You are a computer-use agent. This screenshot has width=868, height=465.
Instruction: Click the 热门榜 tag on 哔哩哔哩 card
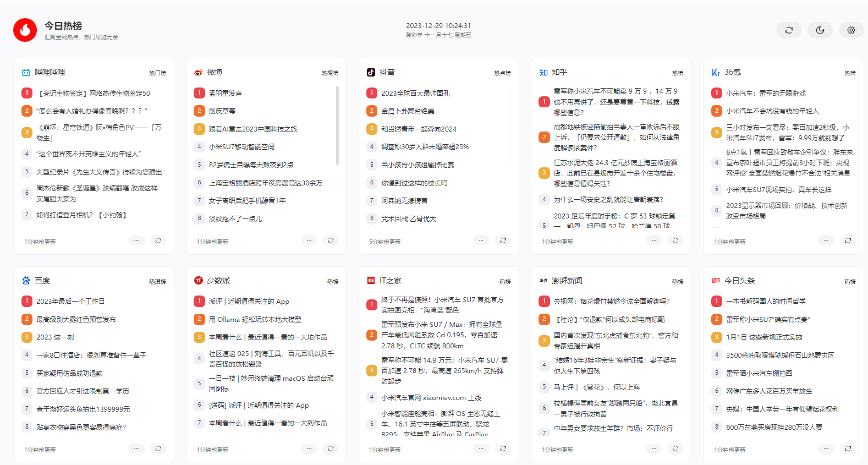pos(157,73)
